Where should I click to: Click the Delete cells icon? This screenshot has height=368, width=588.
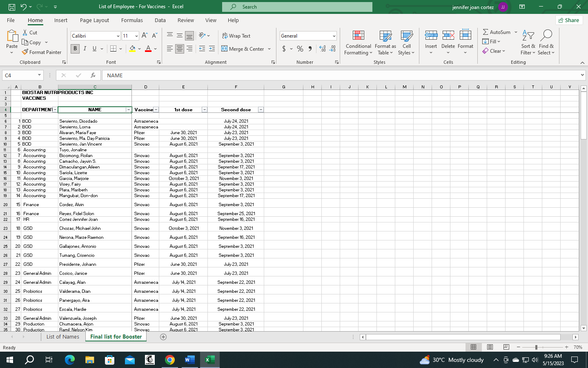point(448,36)
